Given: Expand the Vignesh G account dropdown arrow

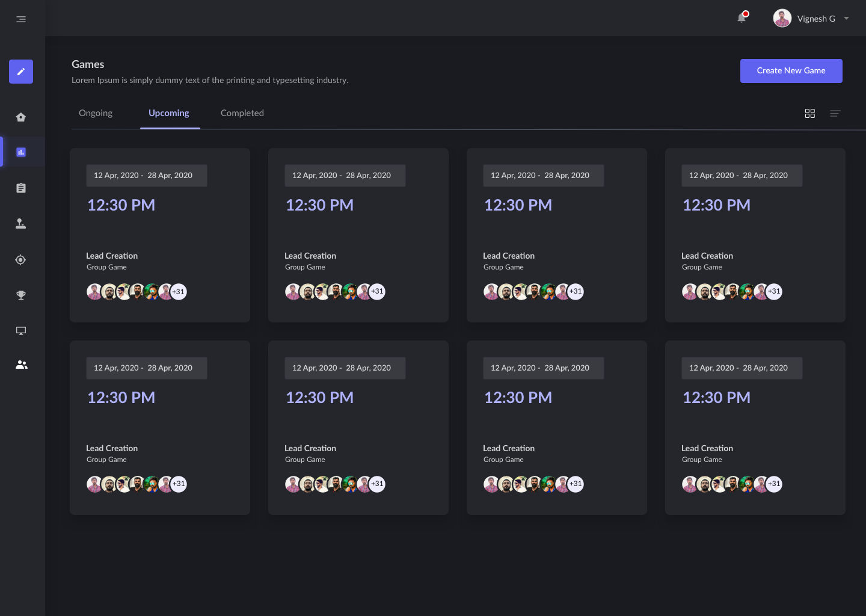Looking at the screenshot, I should (847, 19).
